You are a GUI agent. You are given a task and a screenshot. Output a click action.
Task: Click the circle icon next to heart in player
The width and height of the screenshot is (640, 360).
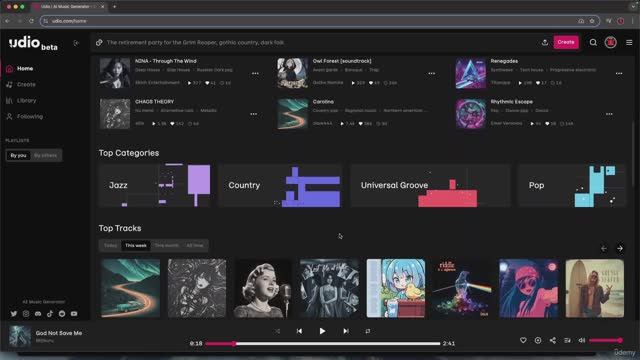pos(538,340)
